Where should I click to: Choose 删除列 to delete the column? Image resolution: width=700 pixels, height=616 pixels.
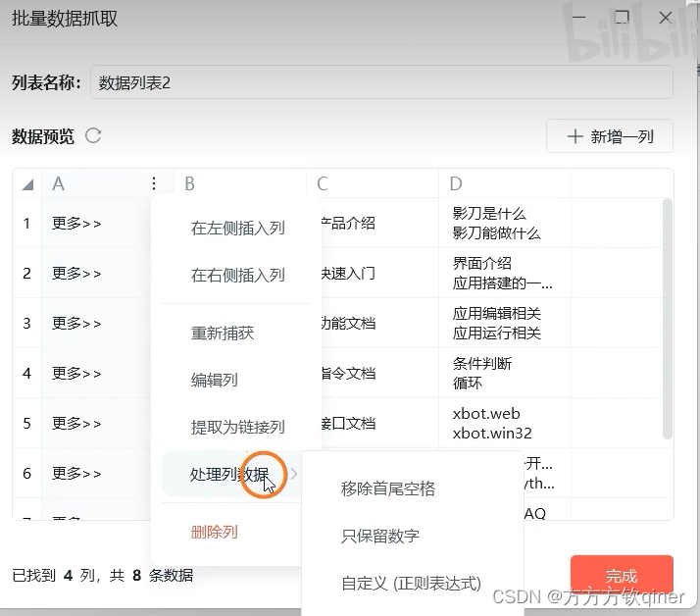[x=215, y=532]
